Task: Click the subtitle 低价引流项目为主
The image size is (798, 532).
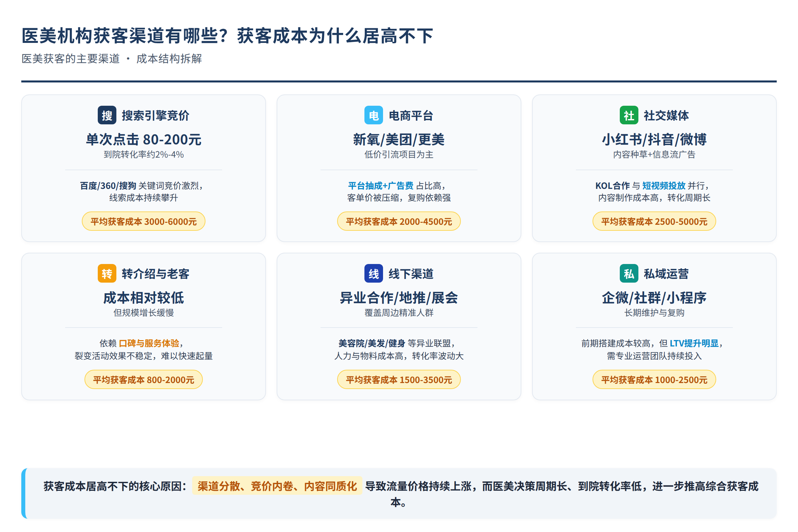Action: tap(399, 154)
